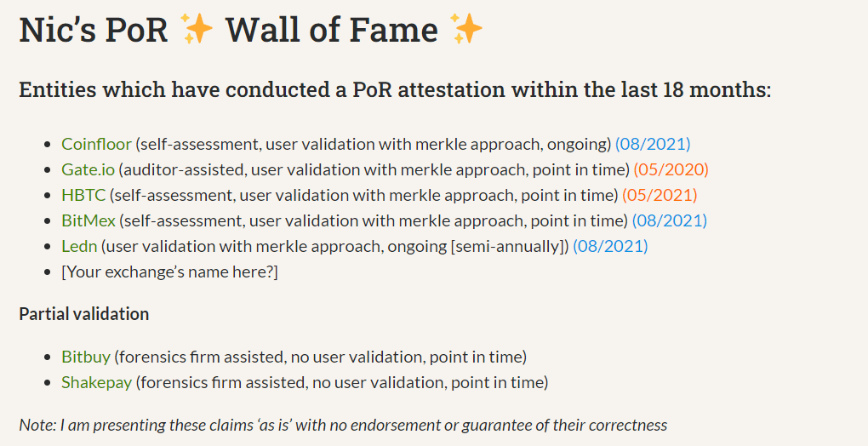Click Gate.io's (05/2020) date link
Viewport: 868px width, 446px height.
tap(671, 169)
